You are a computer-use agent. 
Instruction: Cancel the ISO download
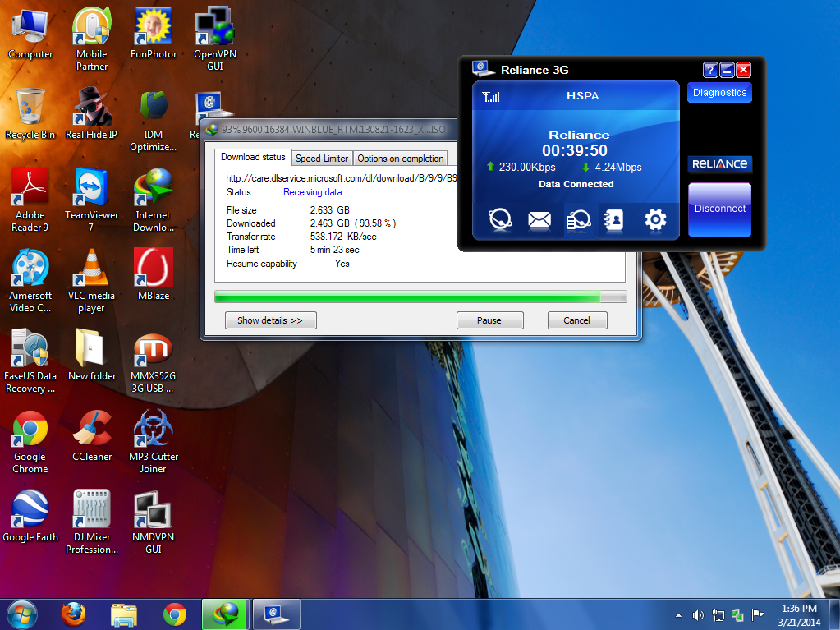pos(577,320)
